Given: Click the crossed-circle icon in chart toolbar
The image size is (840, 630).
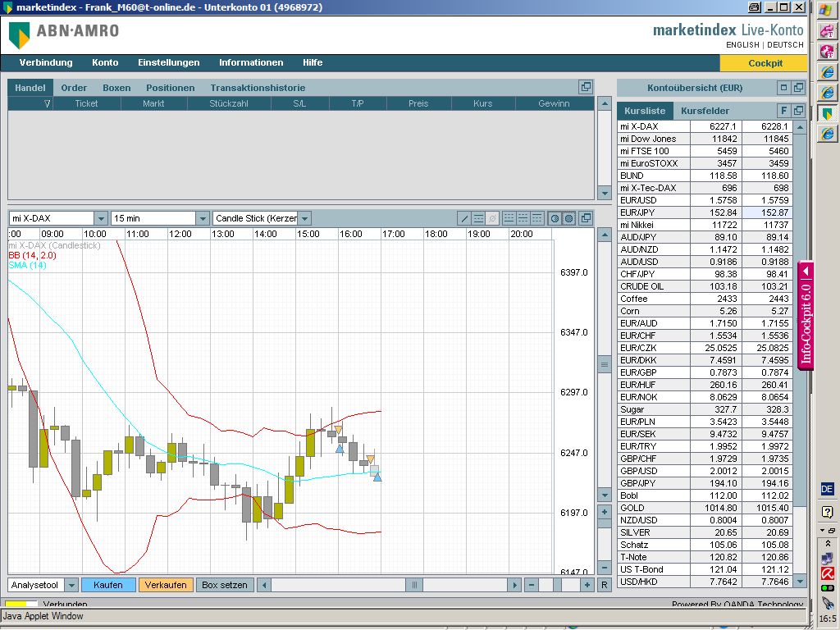Looking at the screenshot, I should click(492, 218).
